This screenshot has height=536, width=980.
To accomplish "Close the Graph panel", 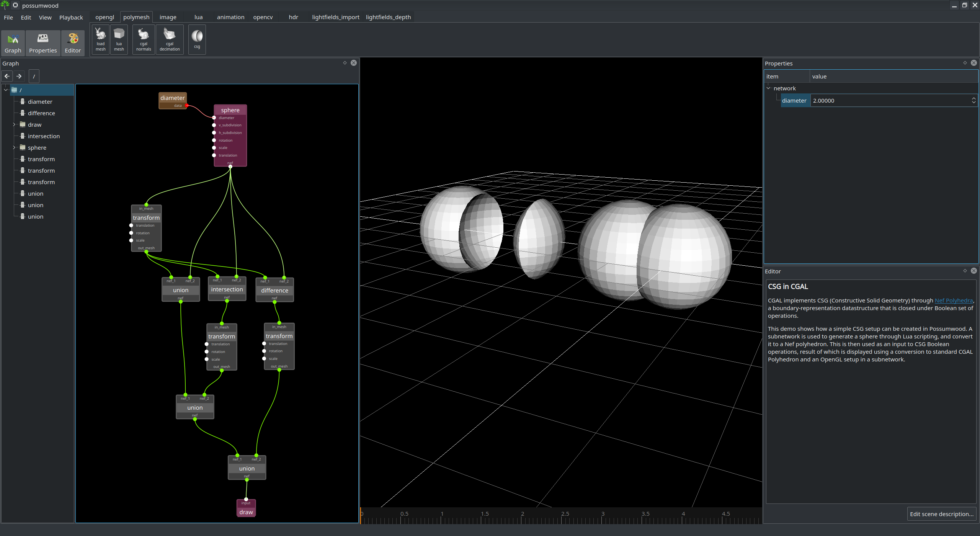I will point(354,63).
